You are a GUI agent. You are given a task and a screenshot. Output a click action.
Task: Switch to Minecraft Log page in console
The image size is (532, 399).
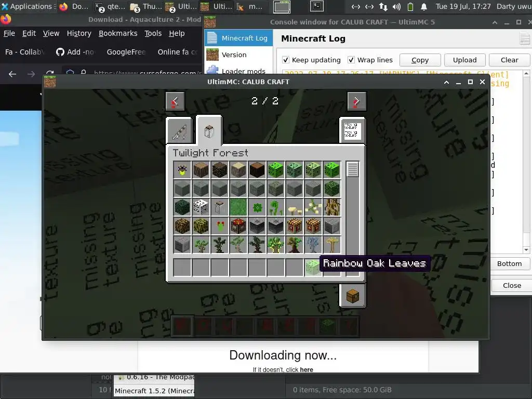[x=238, y=38]
